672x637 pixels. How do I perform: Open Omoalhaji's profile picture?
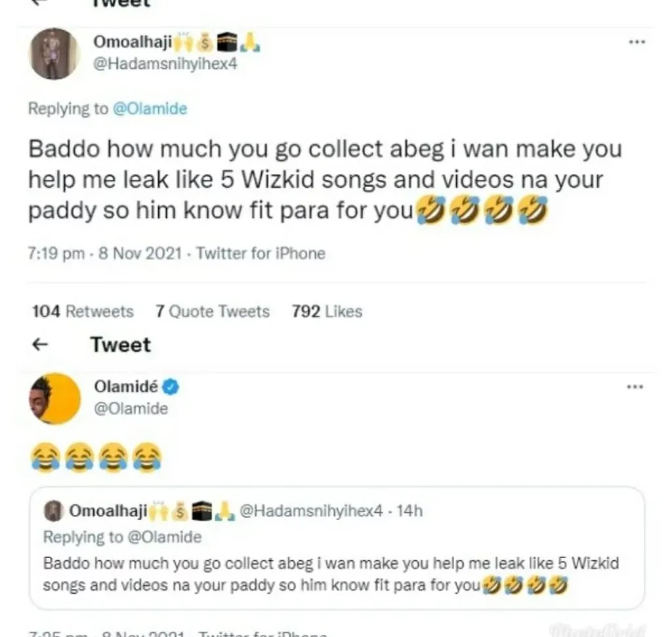coord(54,54)
